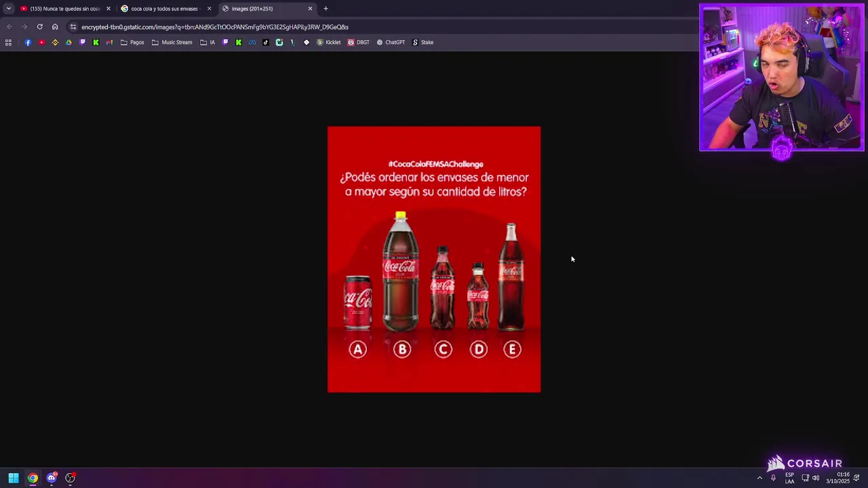Go to the browser home page
This screenshot has width=868, height=488.
pyautogui.click(x=55, y=26)
